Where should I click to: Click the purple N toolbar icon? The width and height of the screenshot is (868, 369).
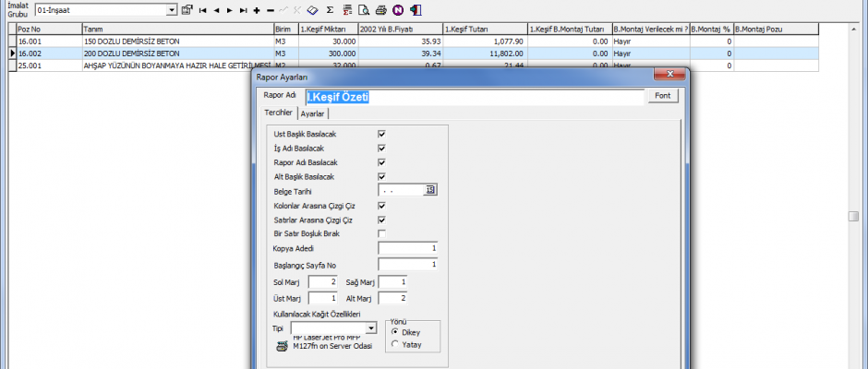[x=397, y=10]
